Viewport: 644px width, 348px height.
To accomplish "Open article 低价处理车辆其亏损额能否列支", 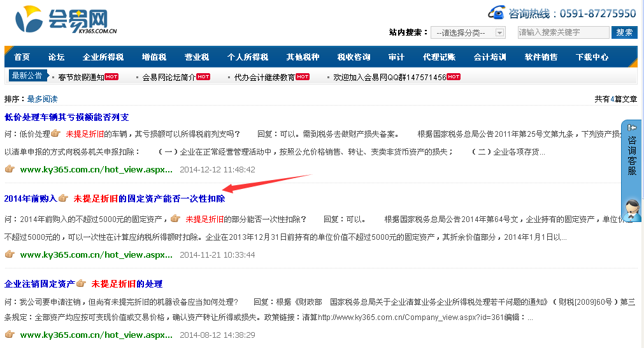I will pos(66,117).
